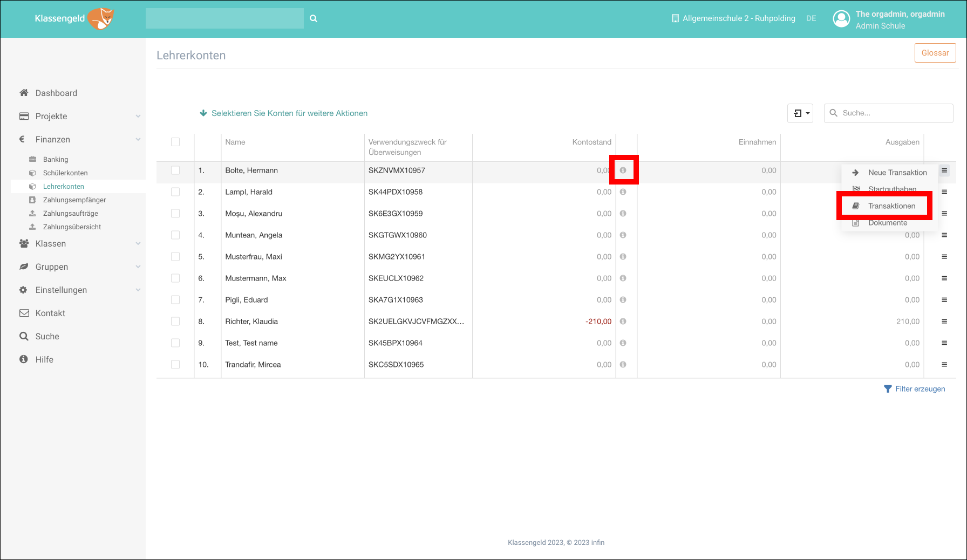Click reference SKZNVMX10957 in first row

pyautogui.click(x=397, y=170)
